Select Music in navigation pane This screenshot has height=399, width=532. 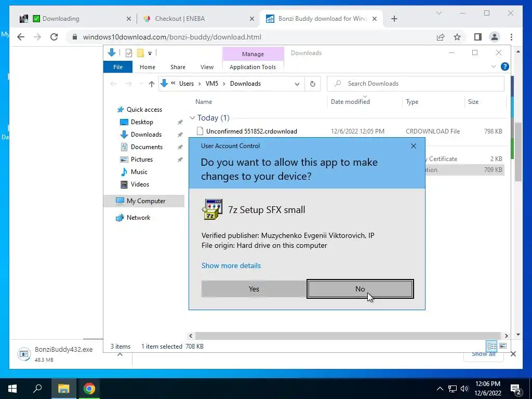(139, 172)
